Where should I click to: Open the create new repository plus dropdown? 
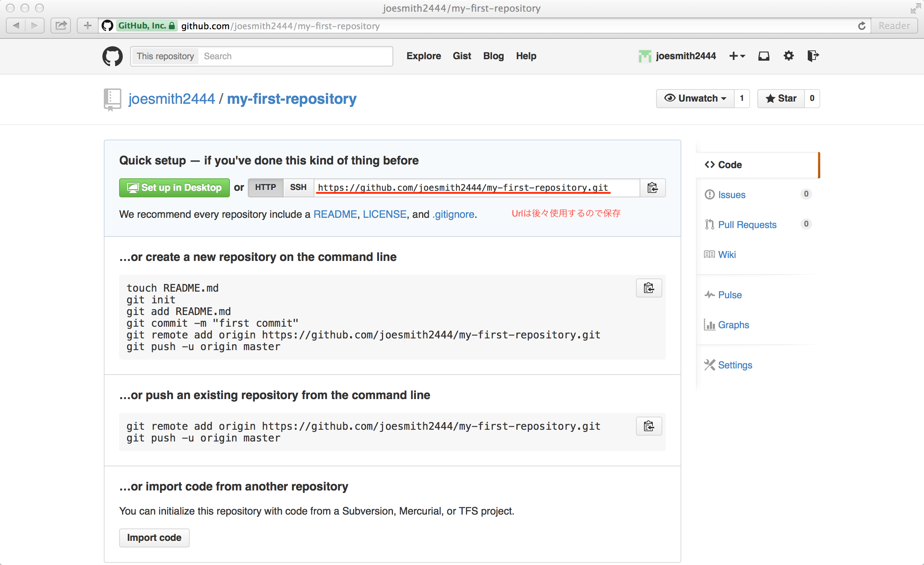click(x=737, y=56)
